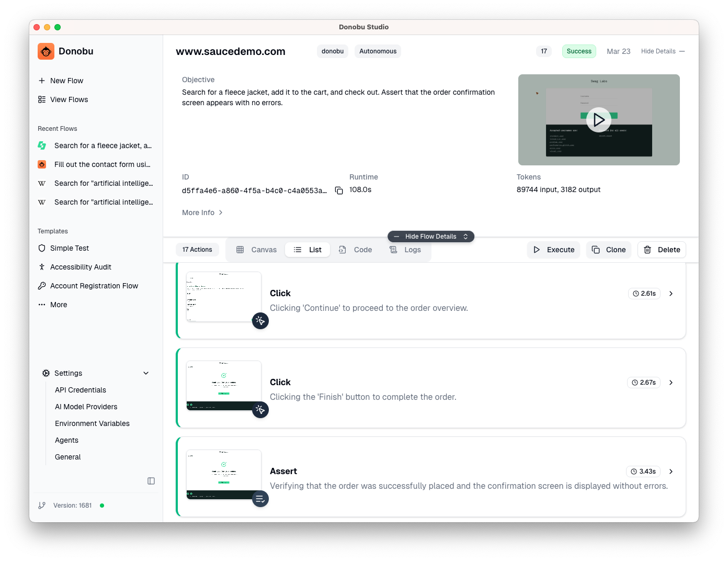Image resolution: width=728 pixels, height=561 pixels.
Task: Select the Account Registration Flow template
Action: pyautogui.click(x=94, y=286)
